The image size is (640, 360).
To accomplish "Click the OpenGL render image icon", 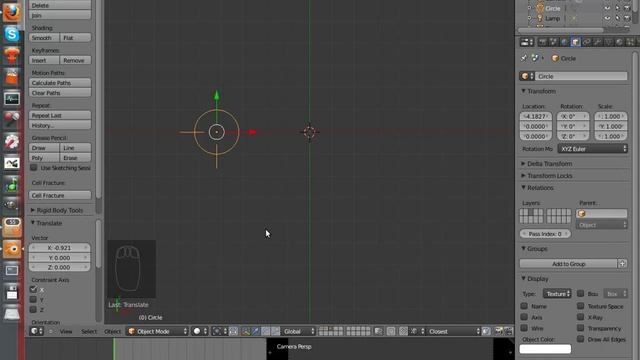I will tap(499, 331).
